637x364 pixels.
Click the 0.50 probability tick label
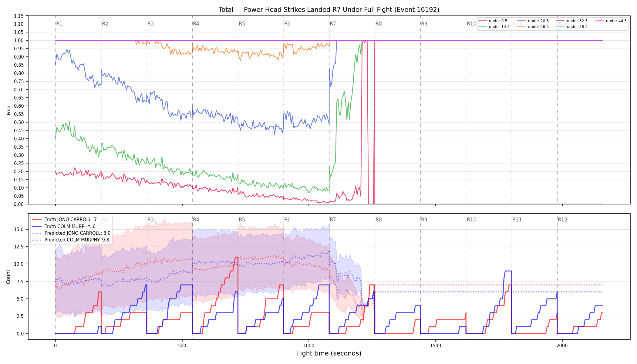pos(19,122)
